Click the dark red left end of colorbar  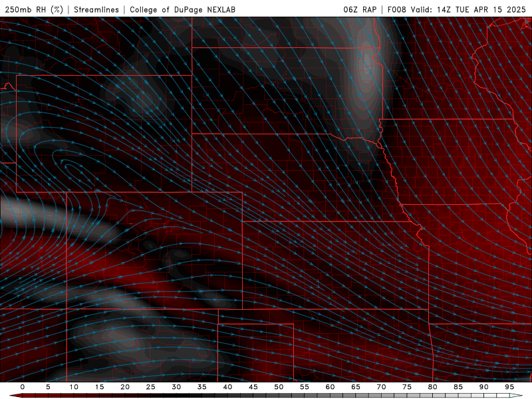point(15,396)
